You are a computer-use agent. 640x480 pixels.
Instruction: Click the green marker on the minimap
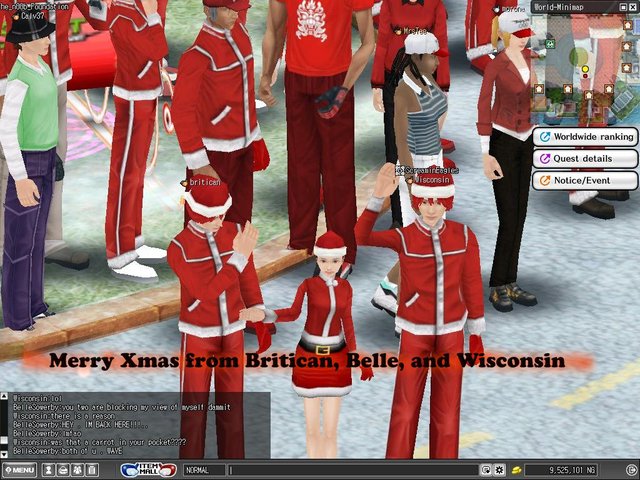(550, 44)
